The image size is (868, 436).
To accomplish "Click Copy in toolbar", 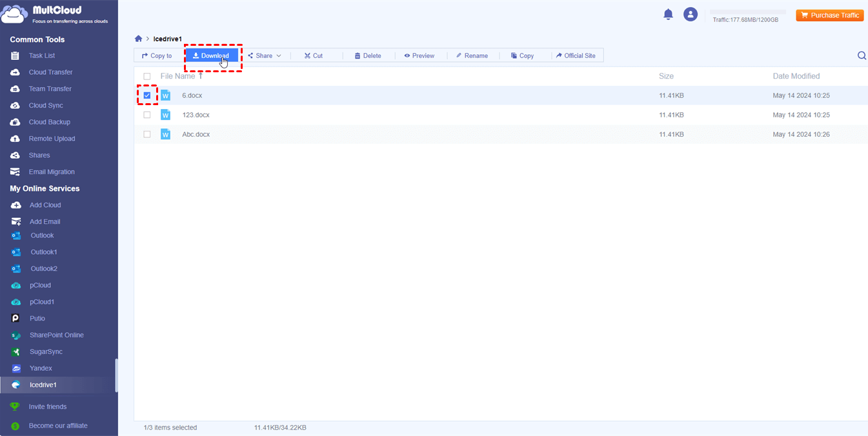I will tap(522, 56).
